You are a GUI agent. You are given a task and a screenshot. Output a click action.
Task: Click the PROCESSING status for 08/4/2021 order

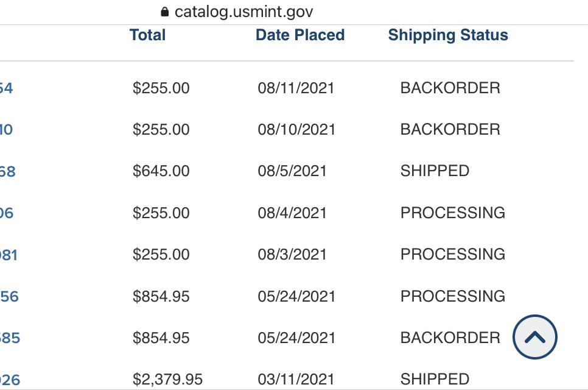click(x=452, y=213)
